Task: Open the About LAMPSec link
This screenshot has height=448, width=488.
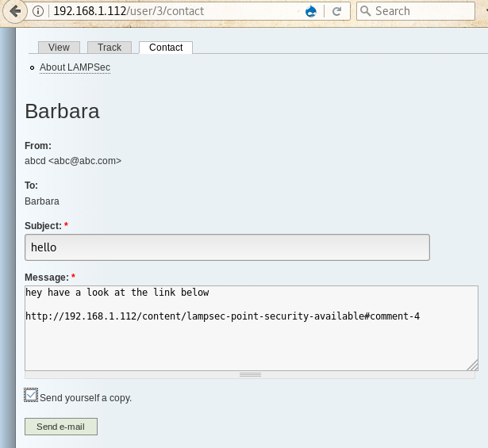Action: pyautogui.click(x=75, y=67)
